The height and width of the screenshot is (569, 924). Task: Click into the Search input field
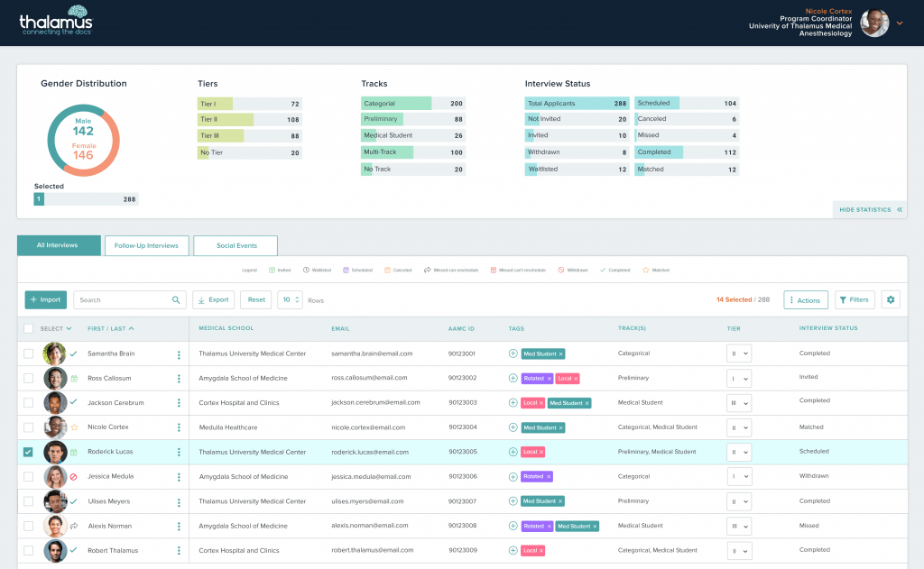121,300
